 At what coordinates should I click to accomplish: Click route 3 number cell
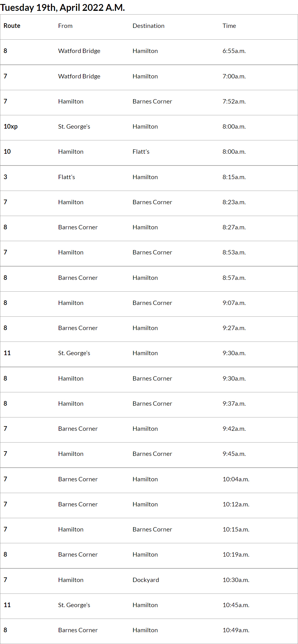6,177
